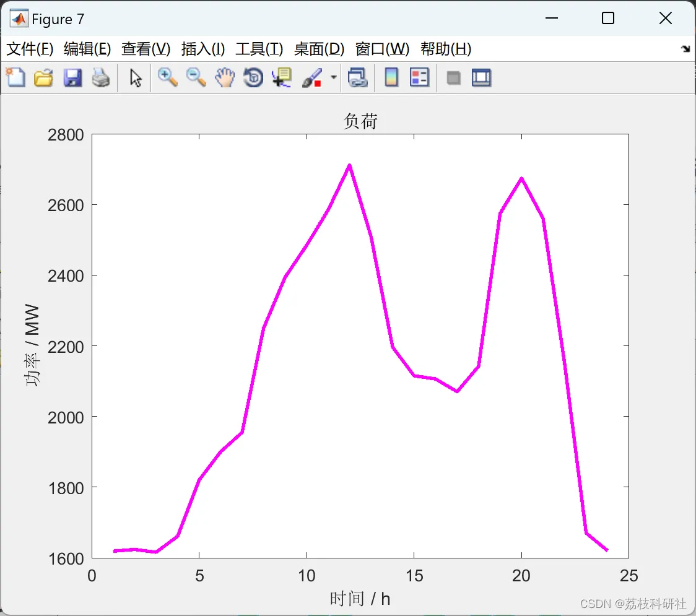The width and height of the screenshot is (696, 616).
Task: Select the Pan hand tool
Action: pyautogui.click(x=225, y=77)
